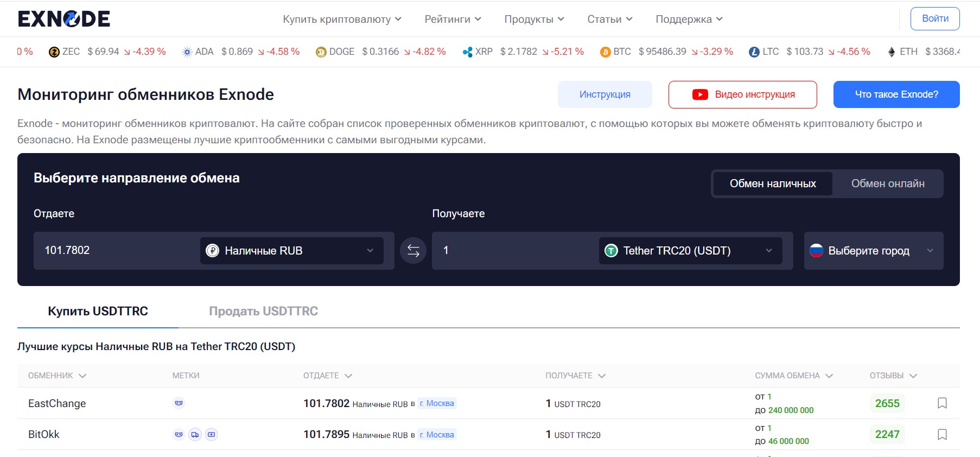Click the receive amount field showing 1
The width and height of the screenshot is (980, 457).
(514, 251)
